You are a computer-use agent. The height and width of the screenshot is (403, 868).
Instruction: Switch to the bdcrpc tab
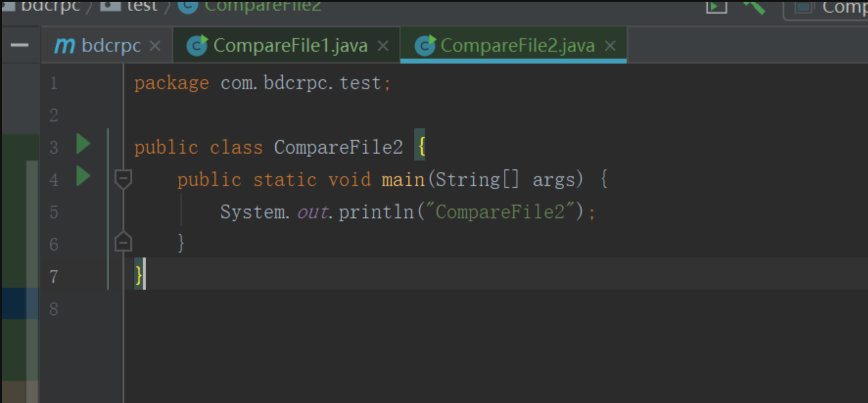[107, 46]
